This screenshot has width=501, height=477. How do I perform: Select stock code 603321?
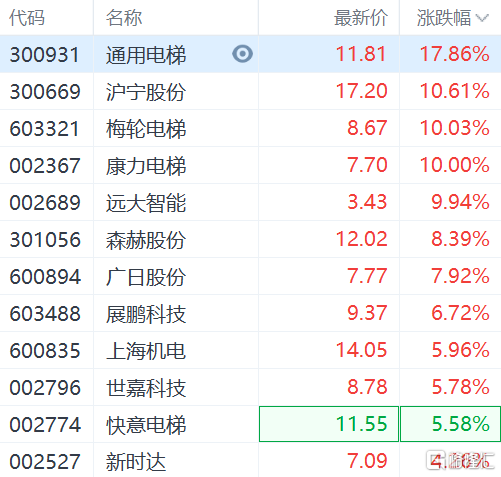[x=44, y=128]
